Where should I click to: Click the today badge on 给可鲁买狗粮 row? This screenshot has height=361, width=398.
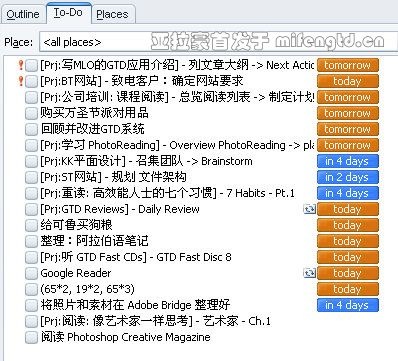click(x=348, y=225)
